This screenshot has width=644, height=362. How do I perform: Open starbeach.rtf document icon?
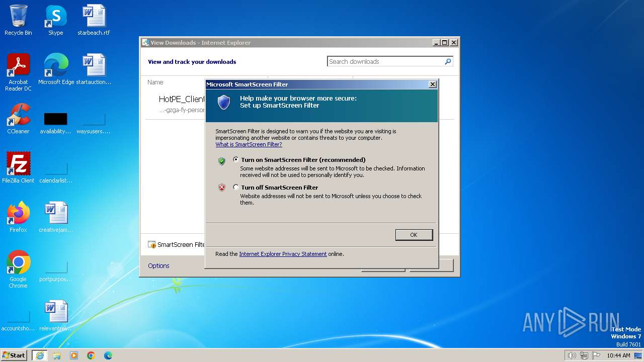[x=94, y=20]
